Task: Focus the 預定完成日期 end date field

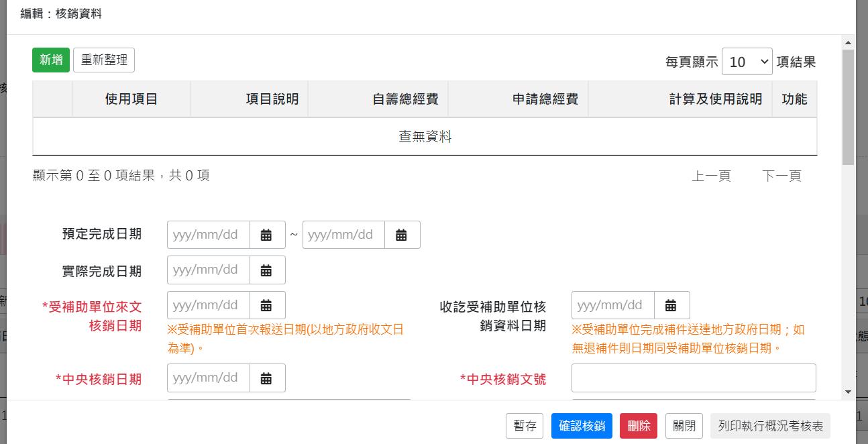Action: [x=343, y=235]
